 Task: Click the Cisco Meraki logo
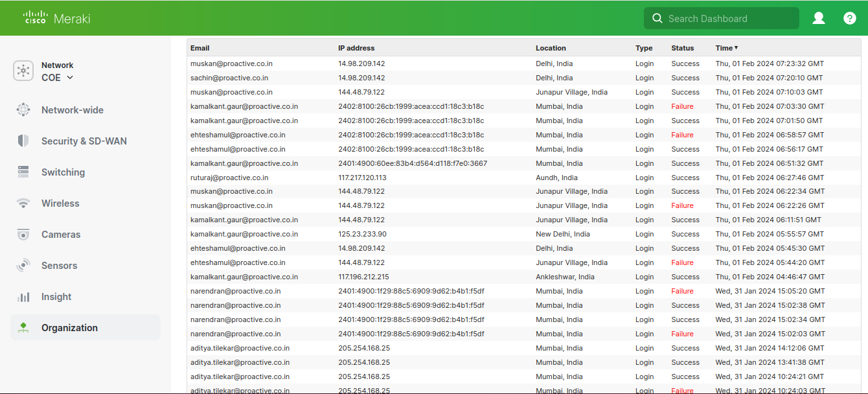click(x=55, y=17)
